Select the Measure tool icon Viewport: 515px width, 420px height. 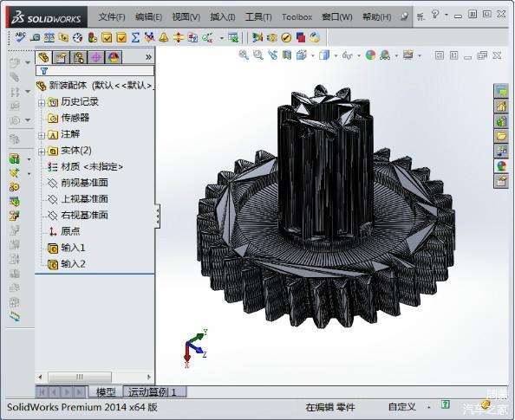click(x=35, y=38)
